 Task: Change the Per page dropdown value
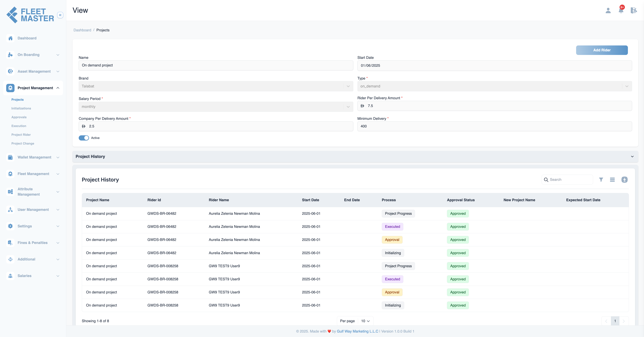[x=365, y=321]
